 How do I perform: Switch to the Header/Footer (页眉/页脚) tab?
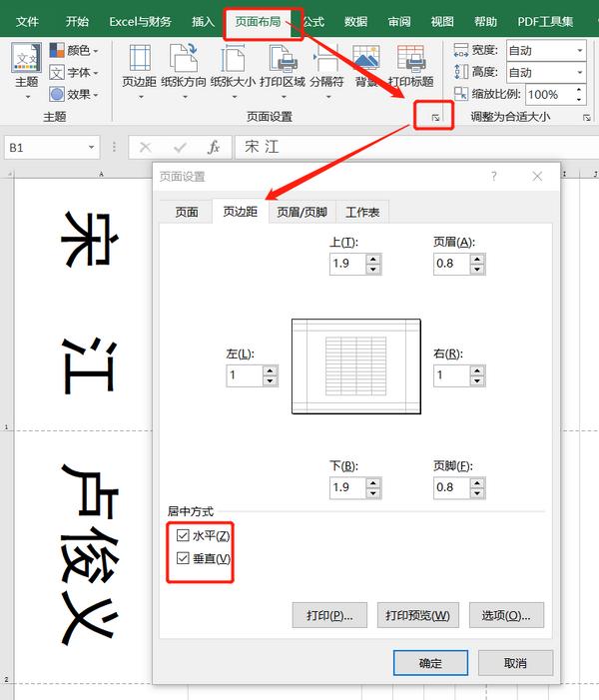pos(301,212)
